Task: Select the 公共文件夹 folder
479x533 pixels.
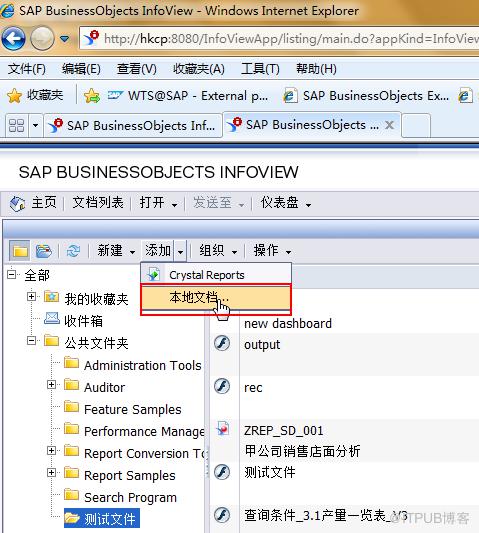Action: click(96, 343)
